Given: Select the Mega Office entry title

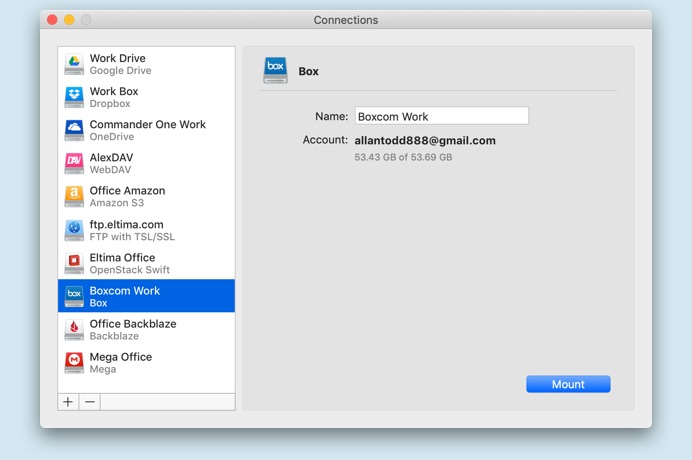Looking at the screenshot, I should [121, 357].
